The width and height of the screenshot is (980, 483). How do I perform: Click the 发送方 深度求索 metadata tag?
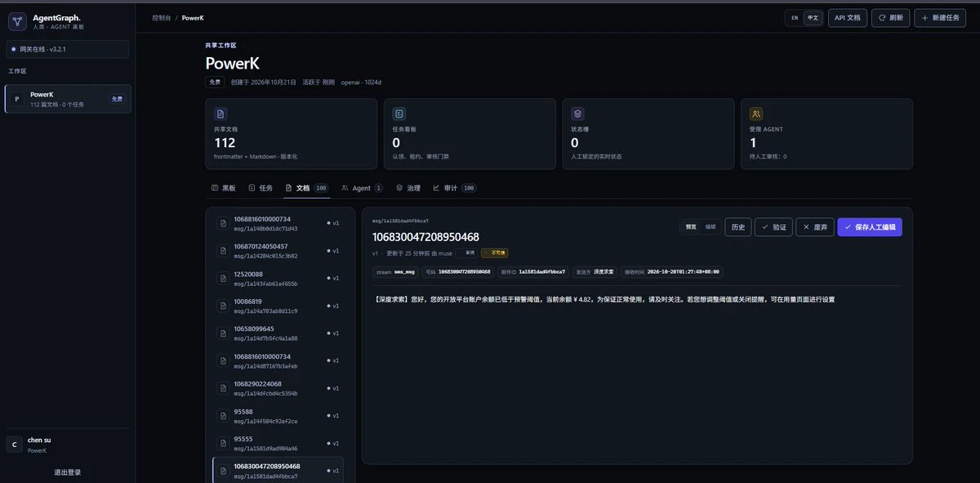coord(595,271)
